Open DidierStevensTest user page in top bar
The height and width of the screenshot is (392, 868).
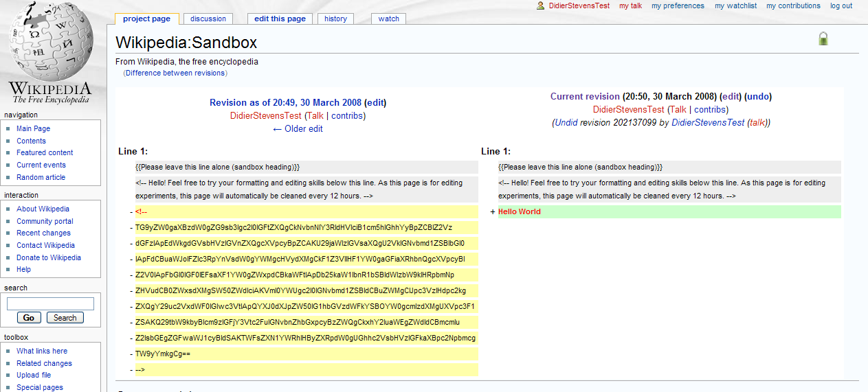[579, 5]
